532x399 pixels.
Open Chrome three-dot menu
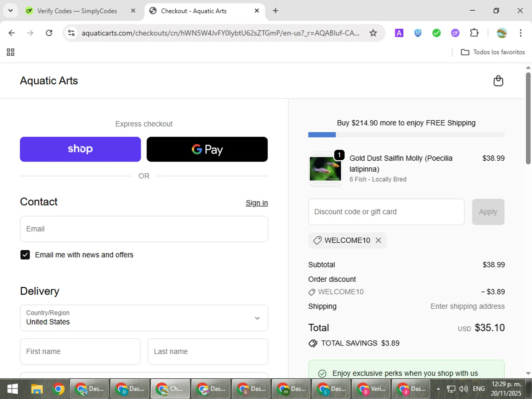click(x=521, y=33)
